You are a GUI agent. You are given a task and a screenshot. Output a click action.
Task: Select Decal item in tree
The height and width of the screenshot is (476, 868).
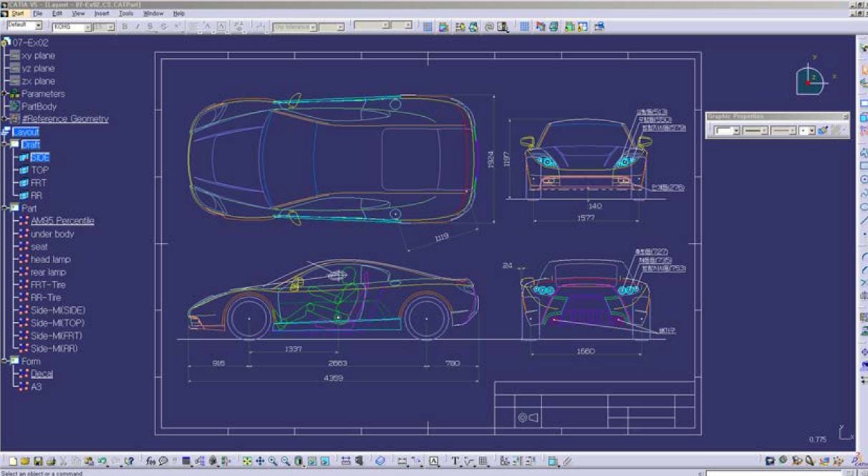[x=42, y=373]
